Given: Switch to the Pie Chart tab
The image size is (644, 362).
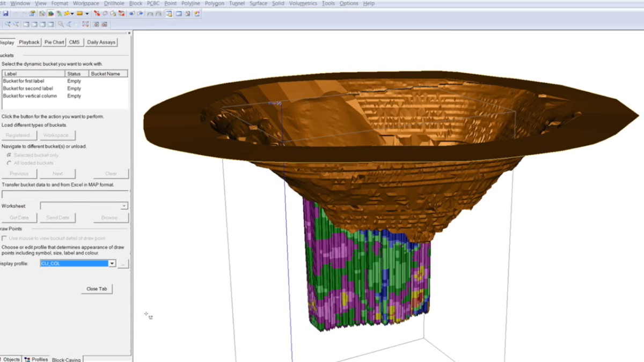Looking at the screenshot, I should point(54,42).
